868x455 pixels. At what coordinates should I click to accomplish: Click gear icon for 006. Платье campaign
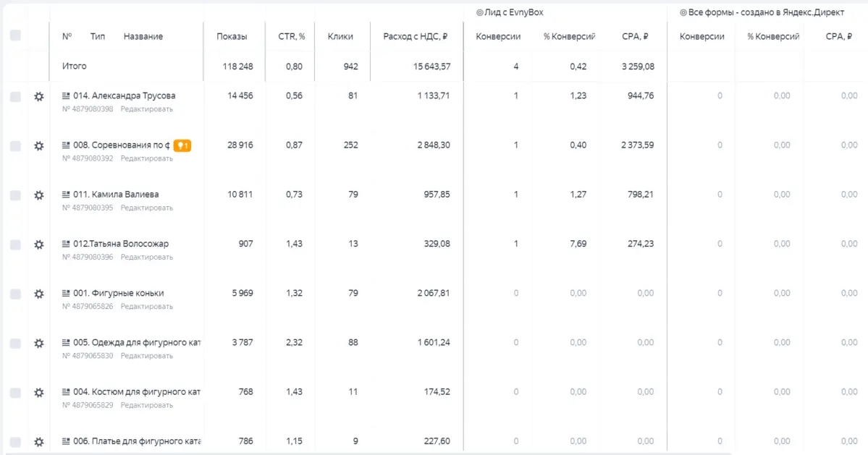tap(39, 442)
